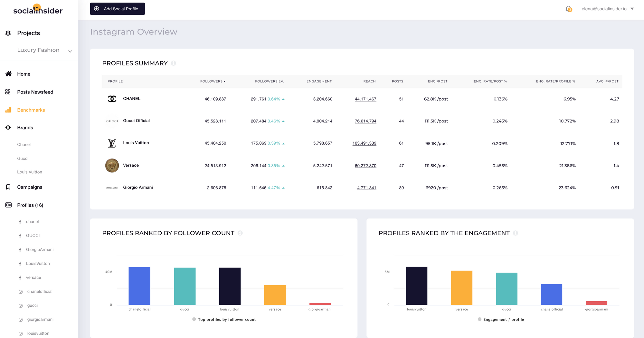Click Facebook icon next to GiorgioArmani
The image size is (644, 338).
click(x=20, y=250)
